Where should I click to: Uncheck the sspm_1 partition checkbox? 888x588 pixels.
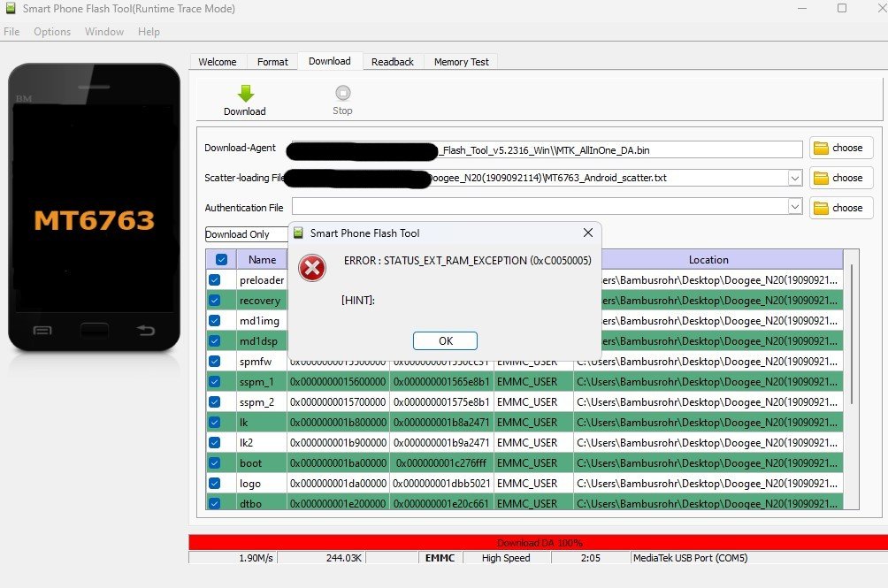[215, 382]
